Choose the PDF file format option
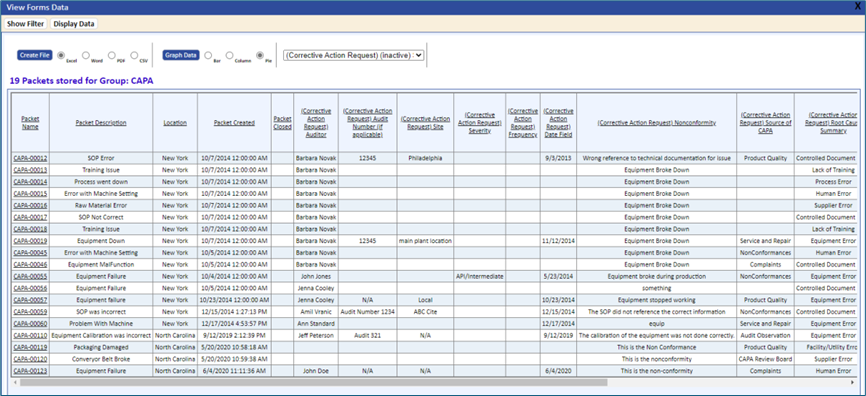The height and width of the screenshot is (396, 866). tap(112, 55)
